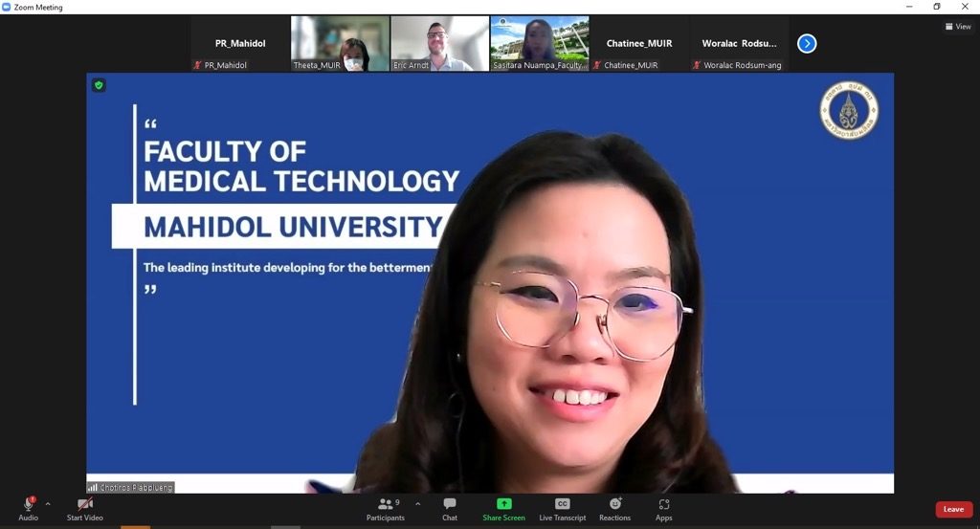Turn on camera with Start Video
Screen dimensions: 980x529
coord(85,508)
